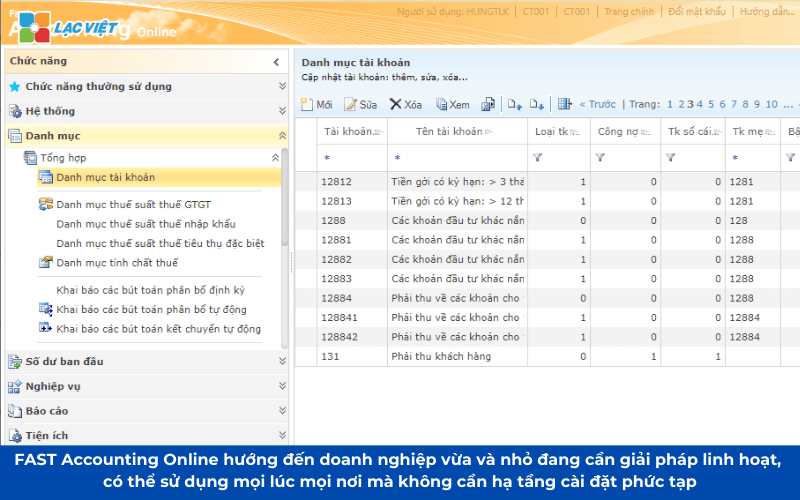This screenshot has height=500, width=800.
Task: Click the export icon with down arrow
Action: pos(537,104)
